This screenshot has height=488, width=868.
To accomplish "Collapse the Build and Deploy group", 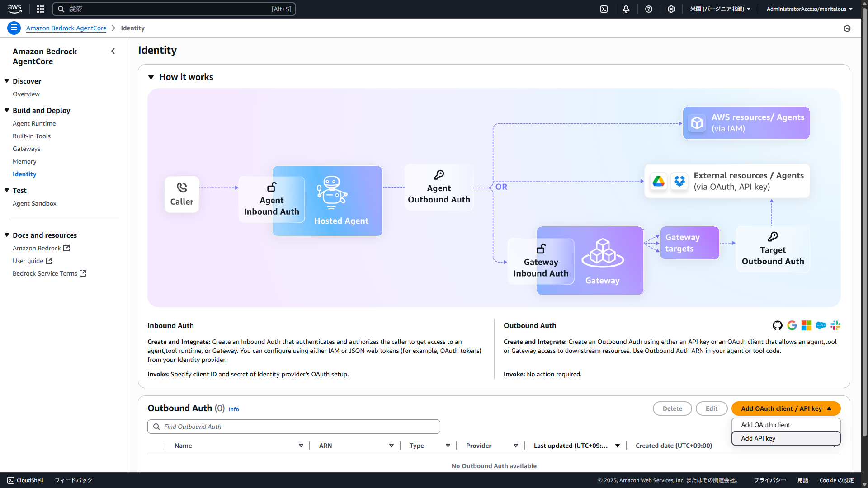I will coord(7,110).
